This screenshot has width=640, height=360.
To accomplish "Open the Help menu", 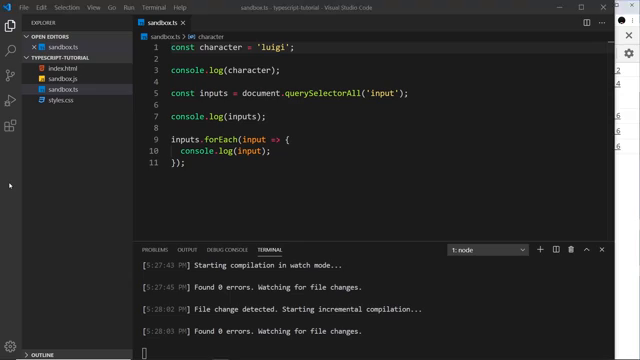I will click(x=180, y=7).
